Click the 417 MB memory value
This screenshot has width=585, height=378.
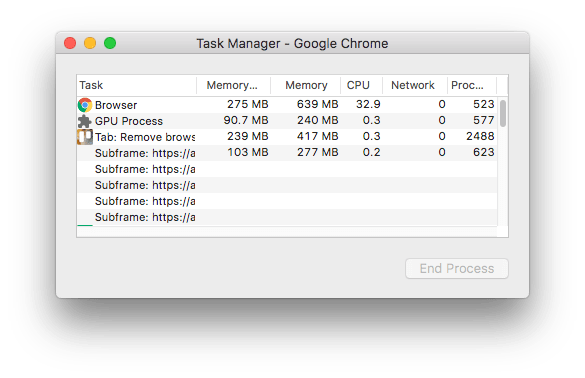click(x=317, y=136)
